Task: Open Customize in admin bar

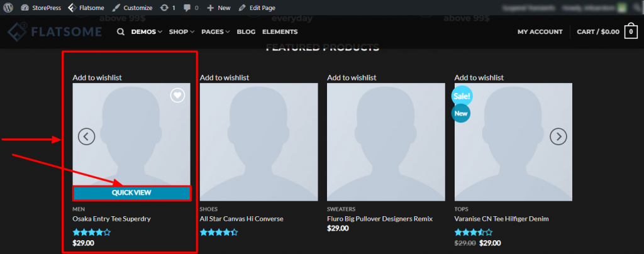Action: coord(132,8)
